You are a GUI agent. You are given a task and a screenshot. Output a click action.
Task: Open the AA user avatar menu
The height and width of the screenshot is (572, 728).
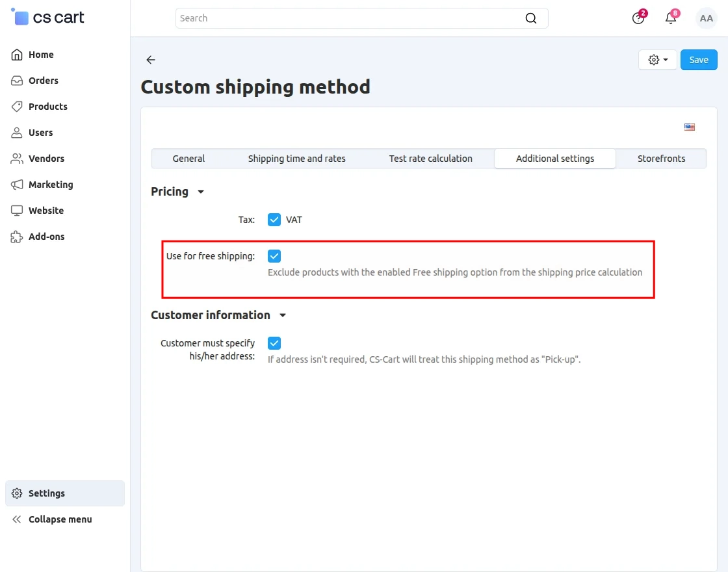[706, 18]
